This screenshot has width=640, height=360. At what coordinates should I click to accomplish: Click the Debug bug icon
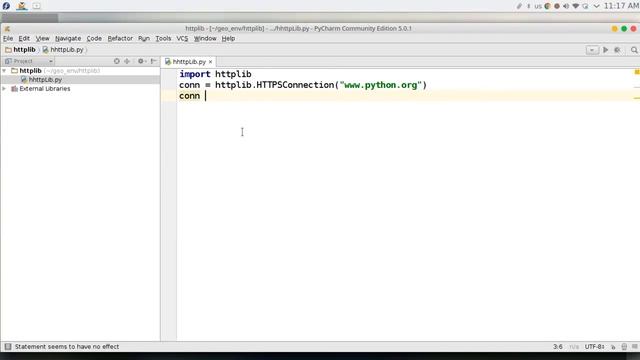(x=618, y=50)
